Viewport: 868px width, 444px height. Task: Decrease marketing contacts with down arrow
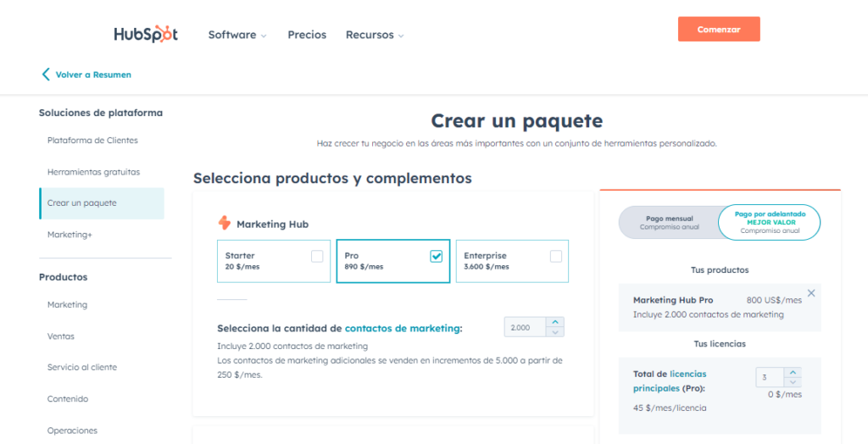point(554,332)
